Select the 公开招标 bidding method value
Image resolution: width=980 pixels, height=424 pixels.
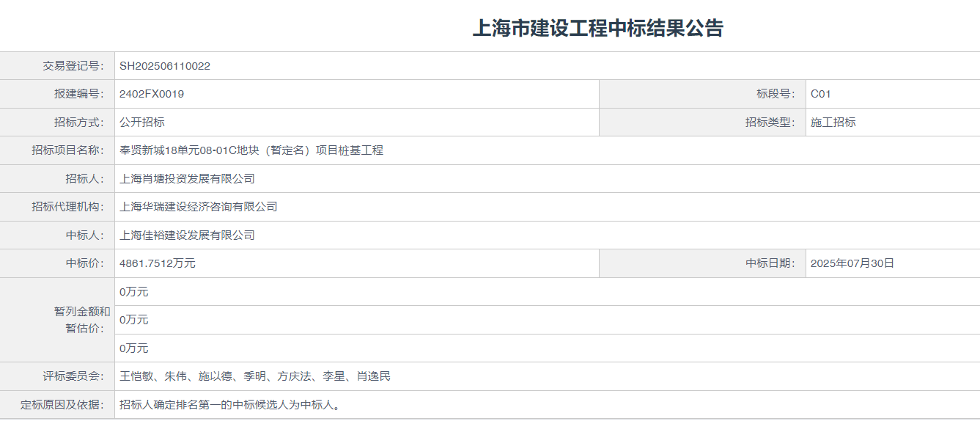point(142,123)
